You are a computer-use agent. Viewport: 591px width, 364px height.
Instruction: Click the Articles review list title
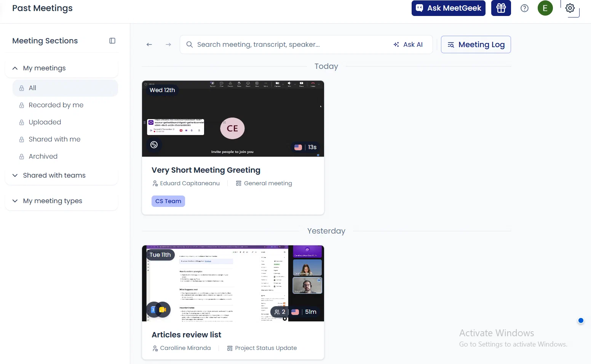187,335
